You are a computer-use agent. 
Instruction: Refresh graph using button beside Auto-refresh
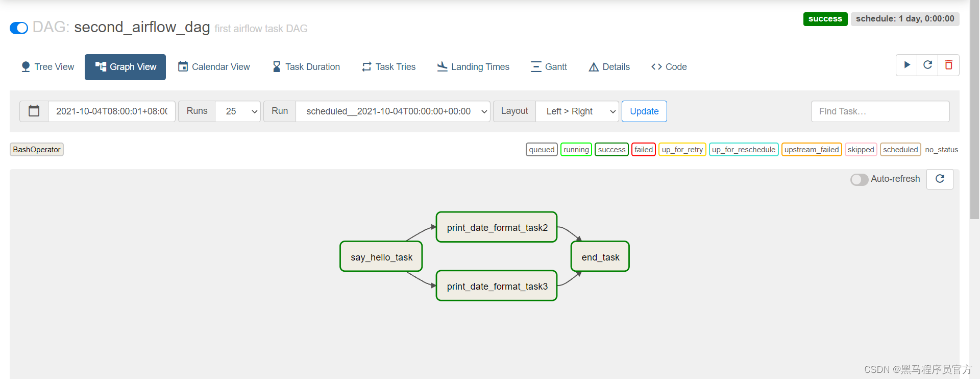(x=940, y=179)
